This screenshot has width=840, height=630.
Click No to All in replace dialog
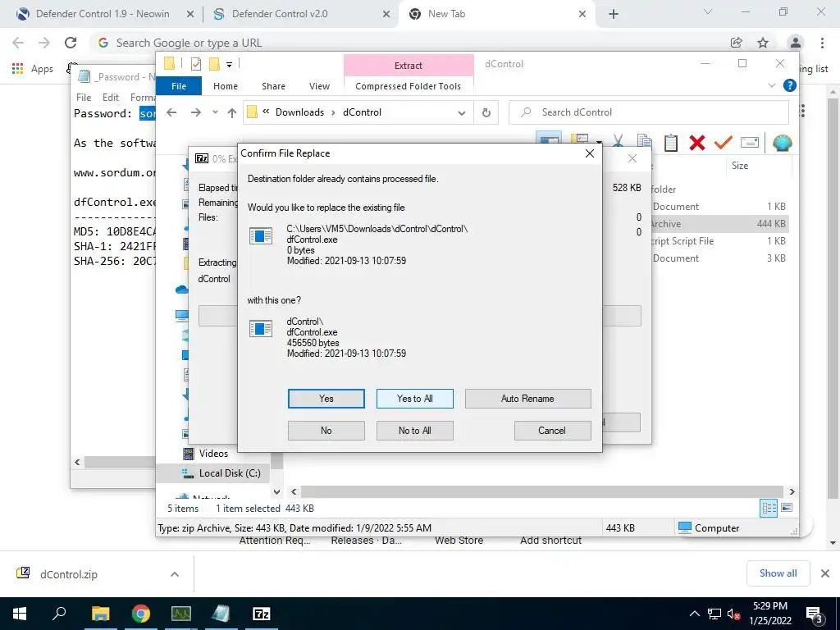tap(414, 430)
